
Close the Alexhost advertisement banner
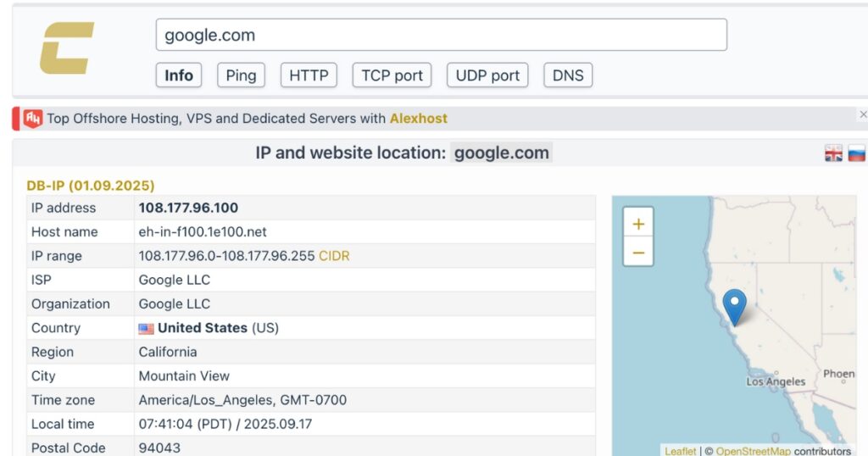point(862,114)
